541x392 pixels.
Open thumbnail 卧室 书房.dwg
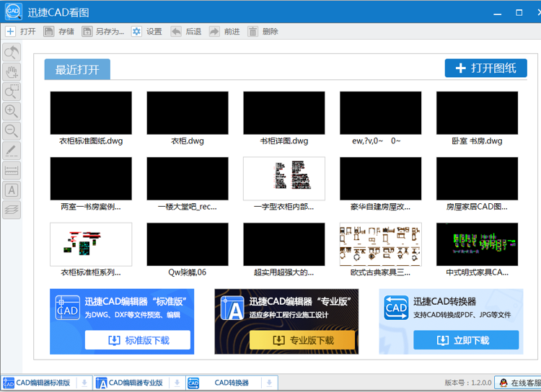(478, 112)
